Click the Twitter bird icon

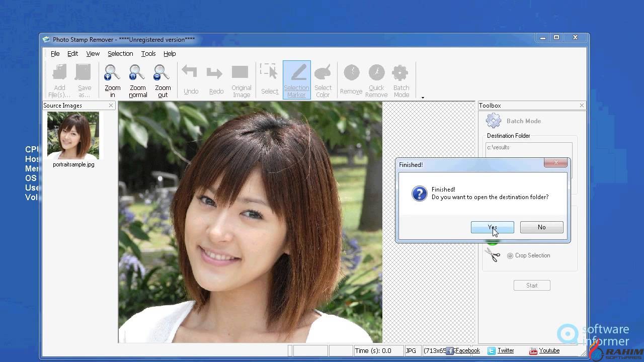coord(492,351)
